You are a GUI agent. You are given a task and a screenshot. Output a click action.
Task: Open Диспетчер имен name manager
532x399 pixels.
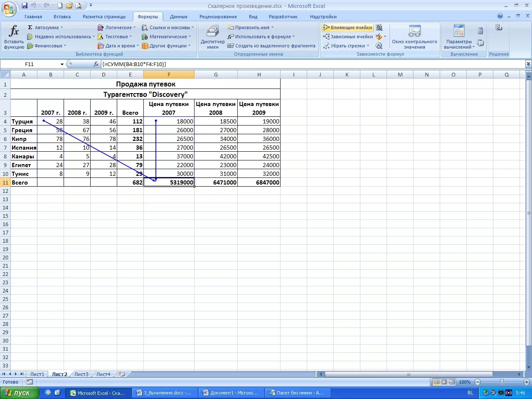212,37
